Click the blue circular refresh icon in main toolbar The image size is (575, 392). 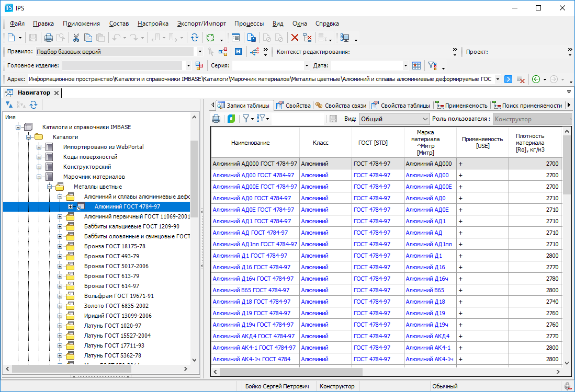195,38
